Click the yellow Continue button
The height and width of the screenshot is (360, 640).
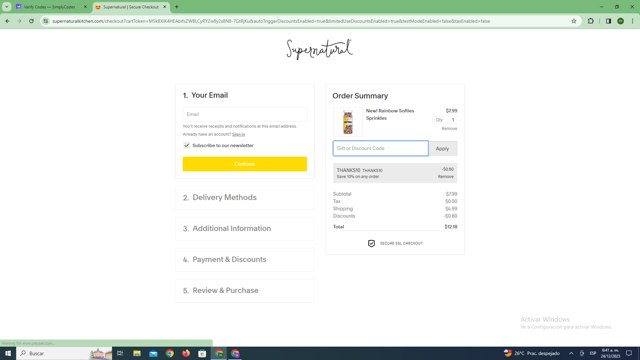click(244, 164)
